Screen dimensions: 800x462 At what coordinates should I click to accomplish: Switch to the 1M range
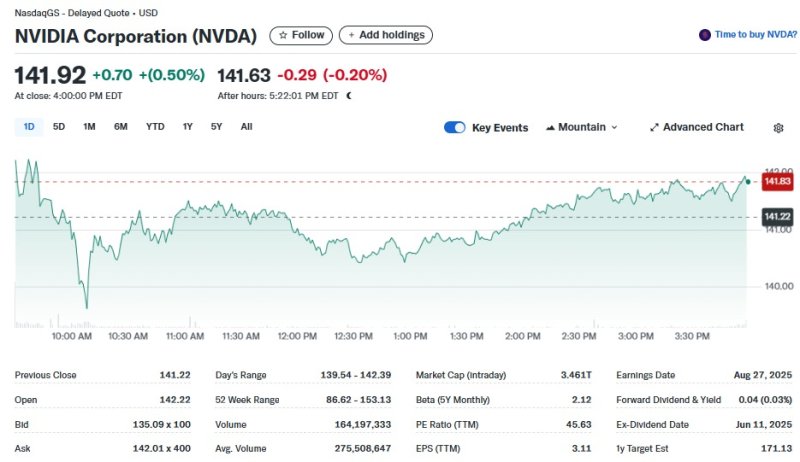89,127
